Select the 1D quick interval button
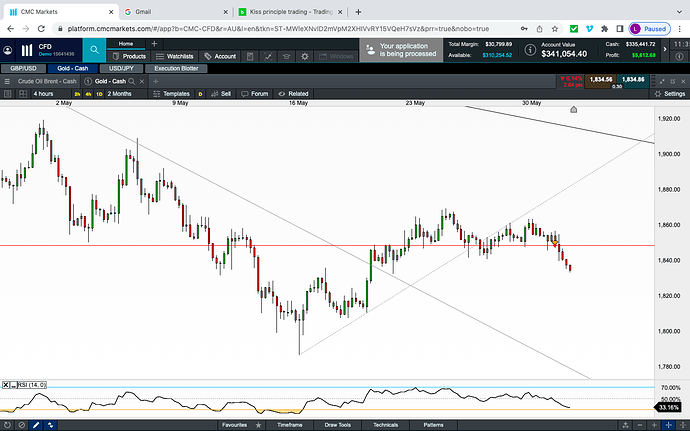690x431 pixels. [x=99, y=93]
